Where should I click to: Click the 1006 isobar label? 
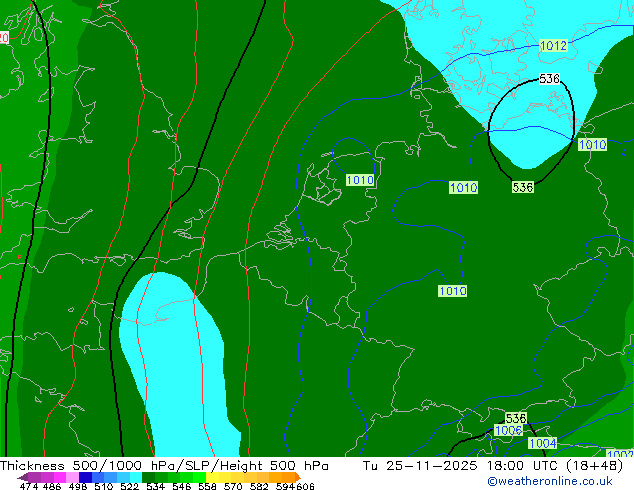[508, 431]
